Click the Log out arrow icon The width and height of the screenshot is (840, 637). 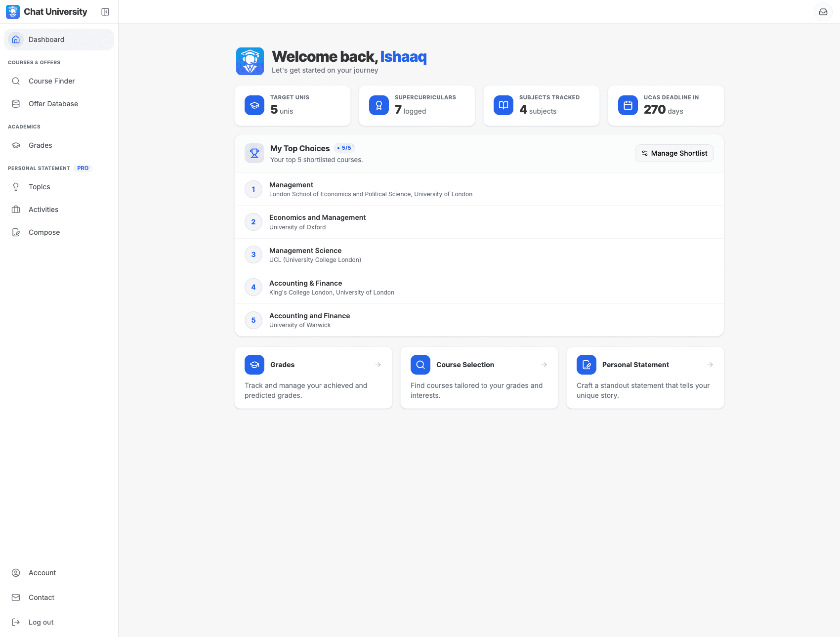pyautogui.click(x=16, y=622)
